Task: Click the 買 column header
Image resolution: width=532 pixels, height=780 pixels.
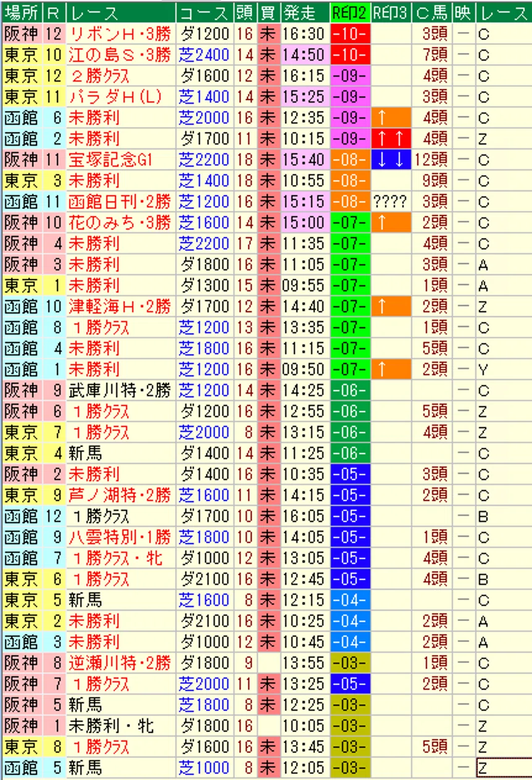Action: click(x=268, y=12)
